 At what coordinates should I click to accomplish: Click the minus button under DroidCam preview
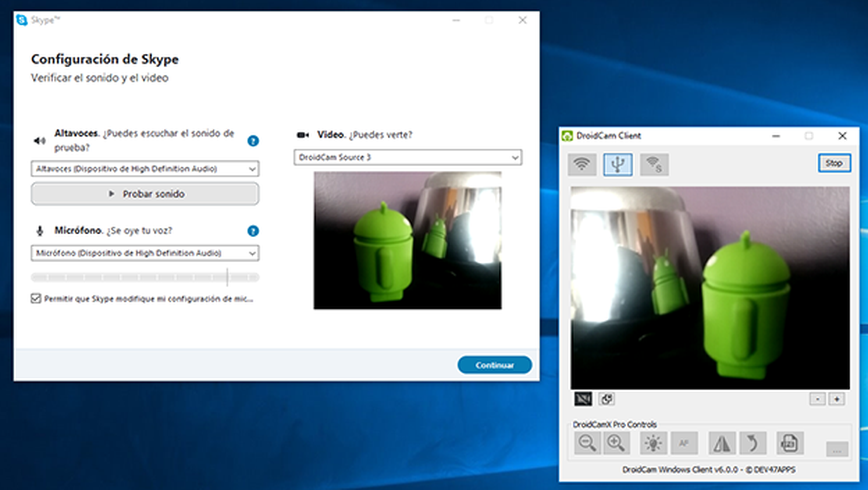(x=817, y=399)
